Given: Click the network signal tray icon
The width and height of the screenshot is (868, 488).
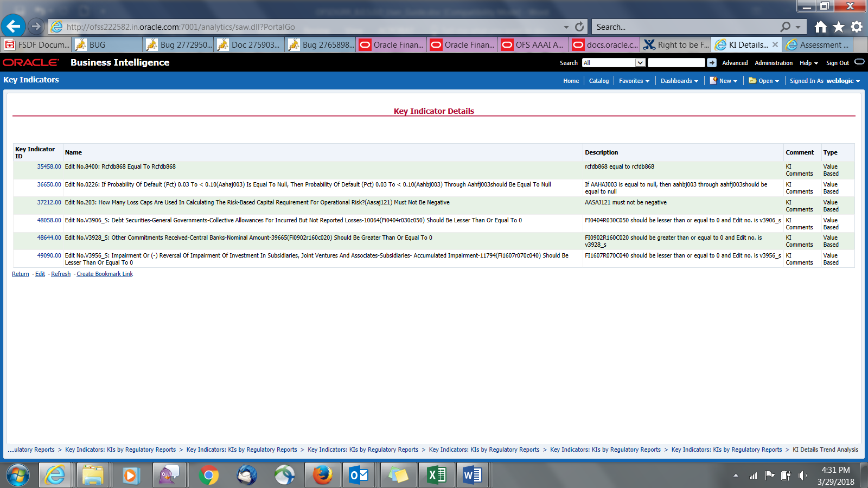Looking at the screenshot, I should (754, 476).
